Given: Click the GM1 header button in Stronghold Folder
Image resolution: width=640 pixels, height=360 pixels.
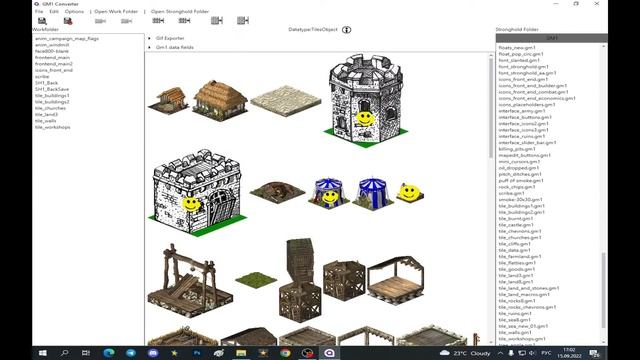Looking at the screenshot, I should pyautogui.click(x=552, y=38).
